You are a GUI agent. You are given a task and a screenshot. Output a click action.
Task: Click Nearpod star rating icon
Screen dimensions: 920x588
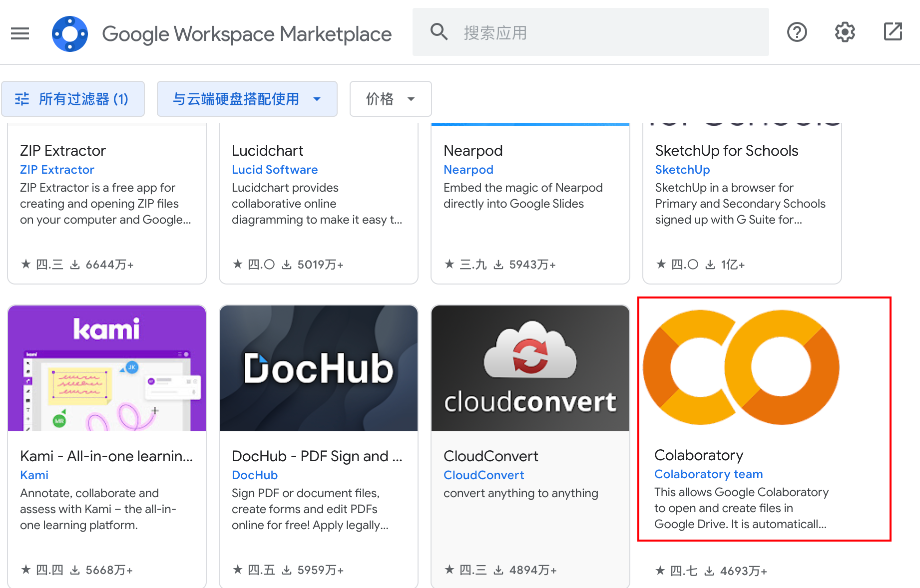pyautogui.click(x=450, y=264)
